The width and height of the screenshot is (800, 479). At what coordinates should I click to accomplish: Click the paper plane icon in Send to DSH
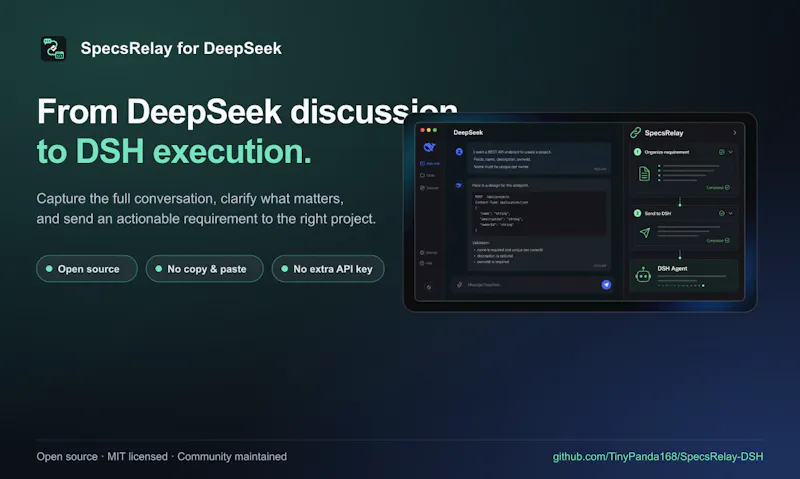coord(645,233)
